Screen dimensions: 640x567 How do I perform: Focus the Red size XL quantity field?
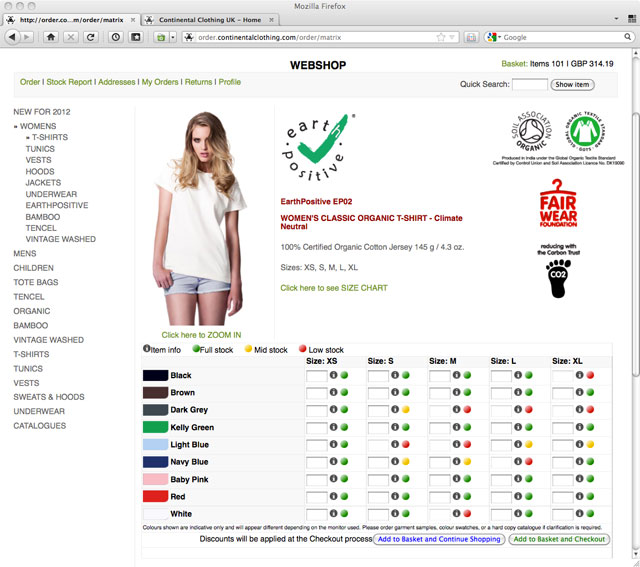tap(563, 497)
